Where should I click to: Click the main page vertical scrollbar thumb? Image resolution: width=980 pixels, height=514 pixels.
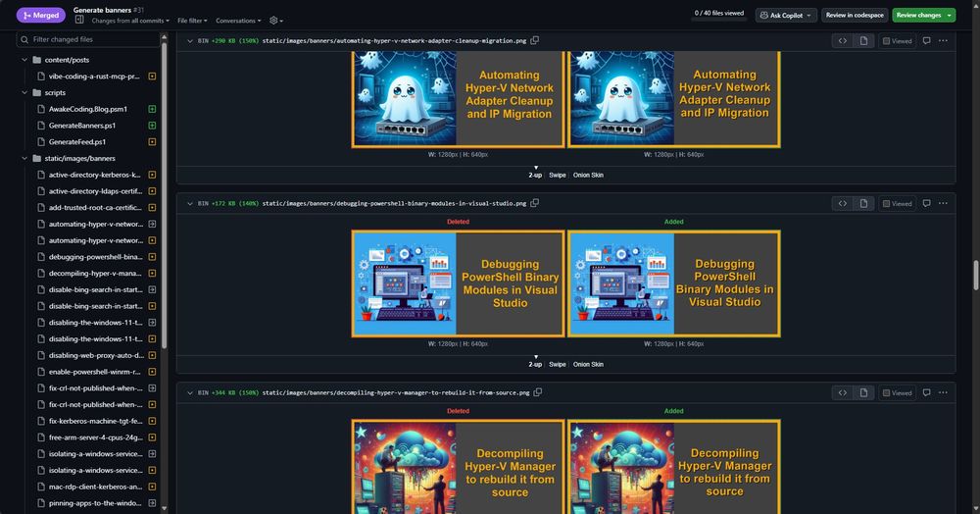point(976,275)
